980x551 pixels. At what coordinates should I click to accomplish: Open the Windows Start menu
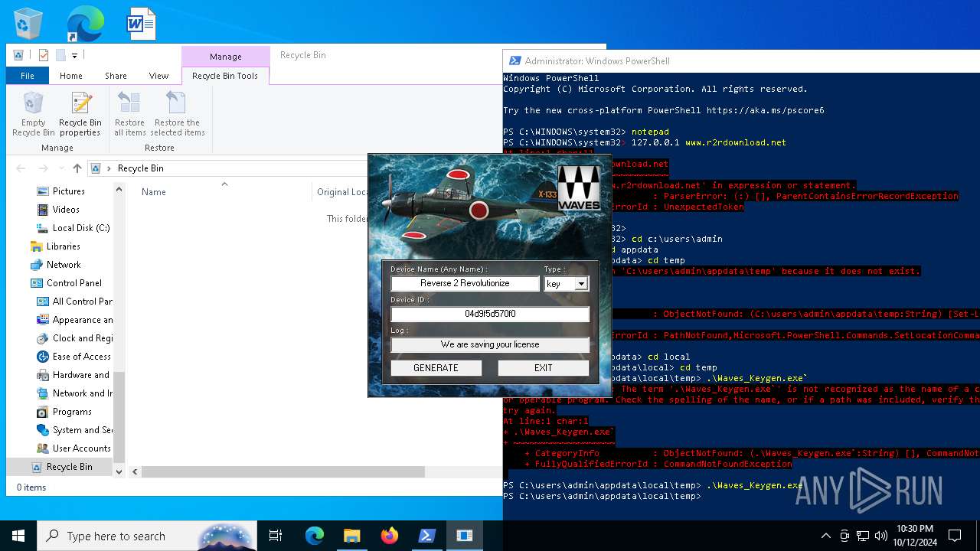(18, 536)
